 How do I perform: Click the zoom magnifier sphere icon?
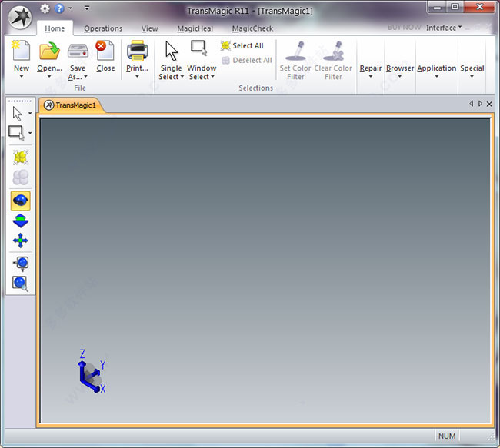pyautogui.click(x=21, y=284)
